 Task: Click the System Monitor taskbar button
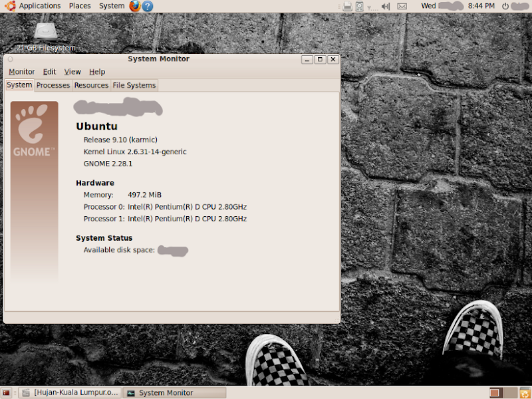coord(174,392)
